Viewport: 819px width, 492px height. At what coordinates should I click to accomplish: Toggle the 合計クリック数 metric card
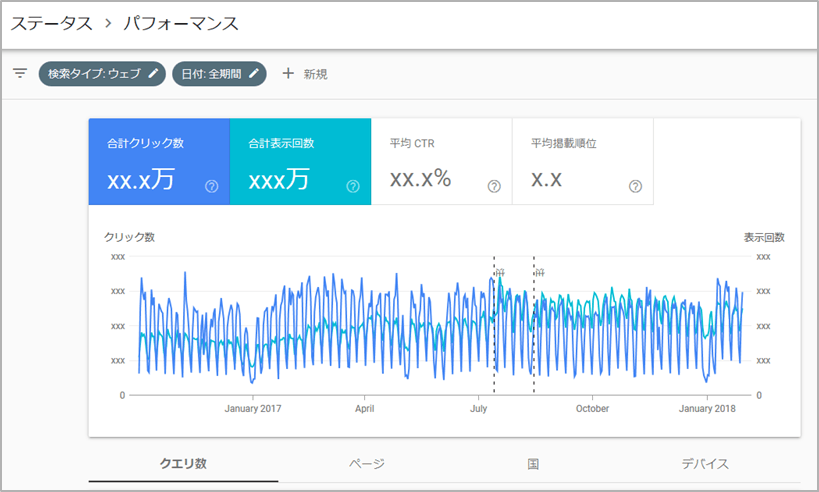pyautogui.click(x=158, y=161)
